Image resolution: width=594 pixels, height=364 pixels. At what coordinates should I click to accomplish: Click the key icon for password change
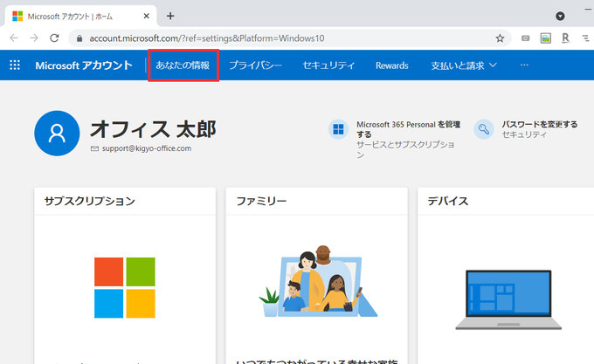click(484, 129)
